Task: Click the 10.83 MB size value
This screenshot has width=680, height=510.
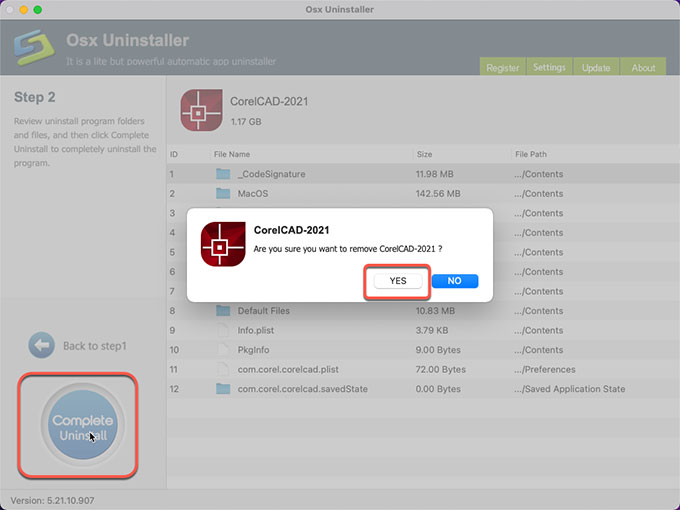Action: (435, 311)
